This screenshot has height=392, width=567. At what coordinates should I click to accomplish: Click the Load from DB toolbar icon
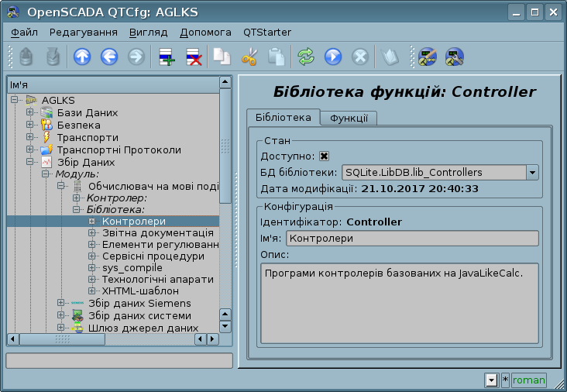26,57
